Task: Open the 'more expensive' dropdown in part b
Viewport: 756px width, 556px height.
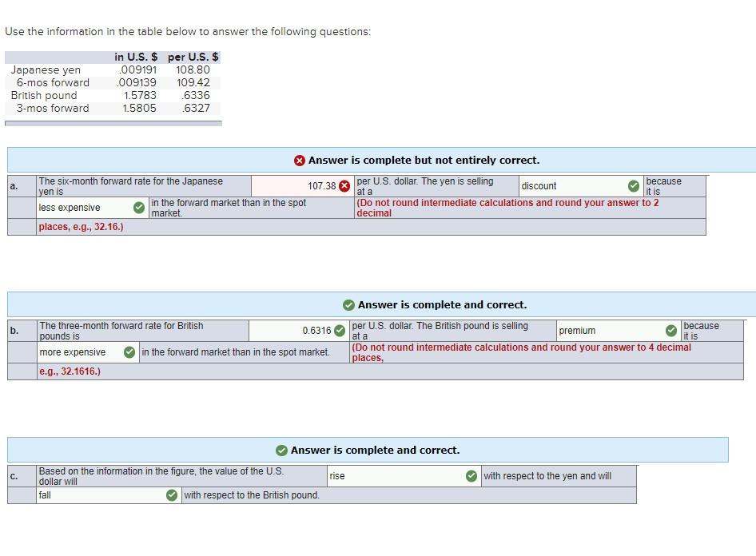Action: [88, 352]
